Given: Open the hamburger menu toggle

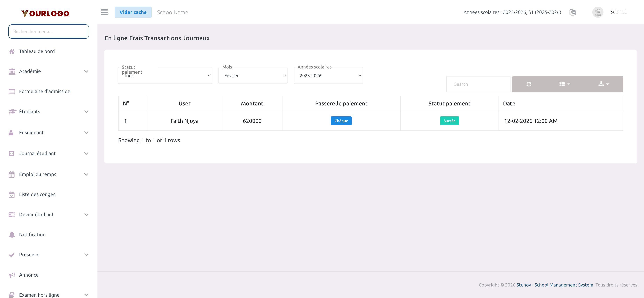Looking at the screenshot, I should (x=104, y=12).
